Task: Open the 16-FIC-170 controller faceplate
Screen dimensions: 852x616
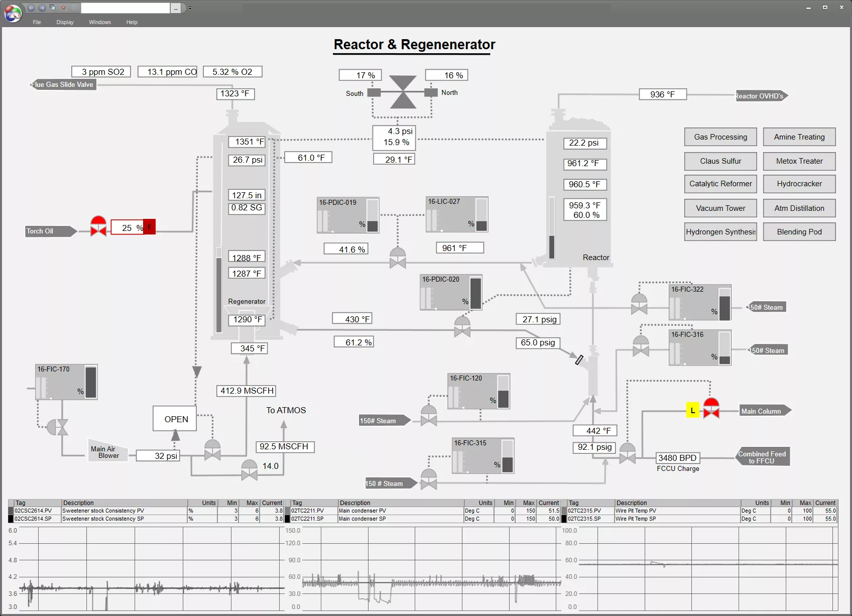Action: click(66, 382)
